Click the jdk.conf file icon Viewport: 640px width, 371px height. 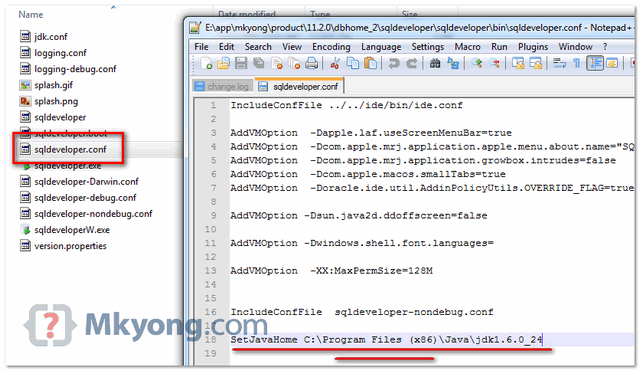[25, 36]
